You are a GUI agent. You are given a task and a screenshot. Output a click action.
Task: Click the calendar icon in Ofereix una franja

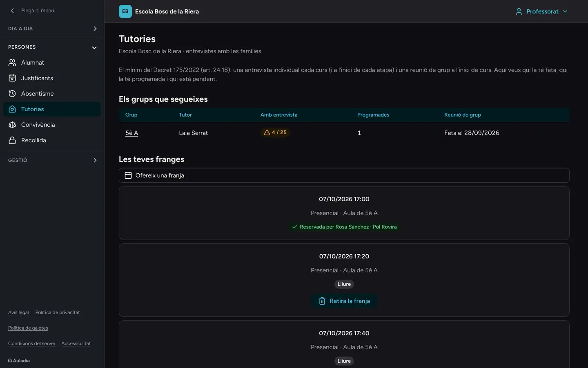[128, 175]
